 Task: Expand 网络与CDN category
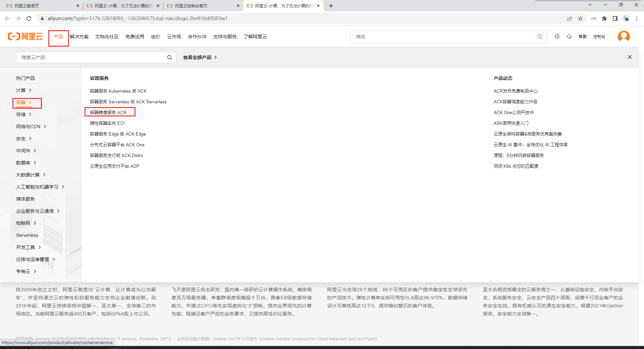31,127
